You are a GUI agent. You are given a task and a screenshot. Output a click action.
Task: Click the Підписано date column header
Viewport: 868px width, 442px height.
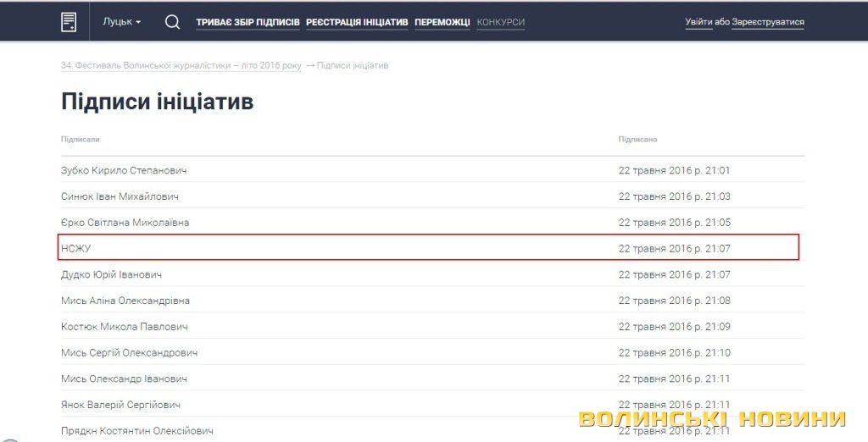pos(637,139)
